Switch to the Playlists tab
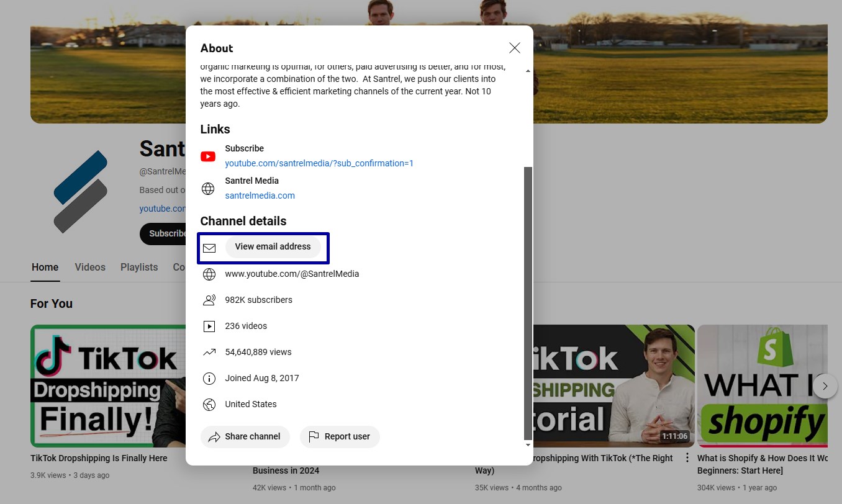Viewport: 842px width, 504px height. click(x=139, y=268)
